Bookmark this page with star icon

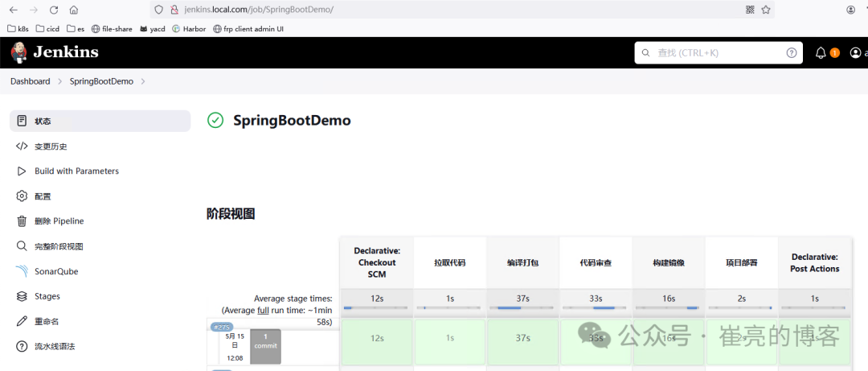[766, 10]
